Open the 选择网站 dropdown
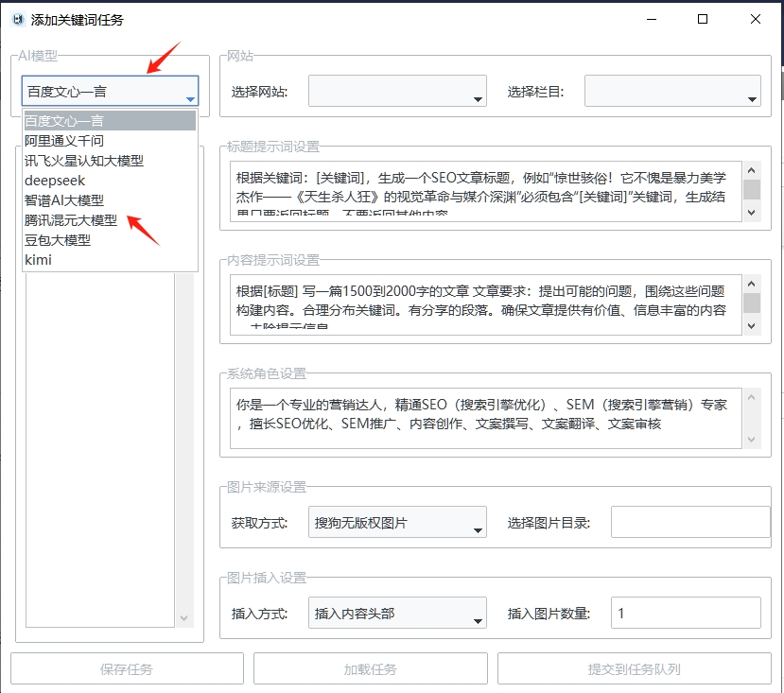 (397, 91)
